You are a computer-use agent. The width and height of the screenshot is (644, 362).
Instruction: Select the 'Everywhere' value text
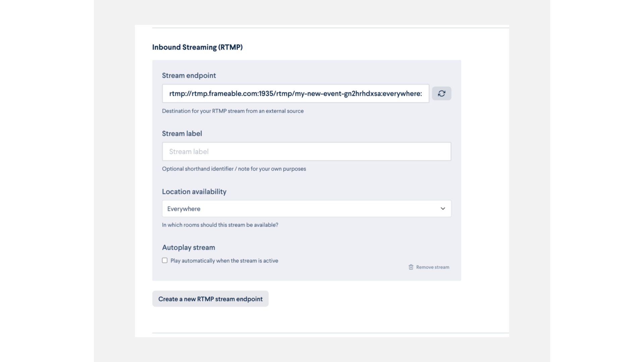click(x=184, y=209)
